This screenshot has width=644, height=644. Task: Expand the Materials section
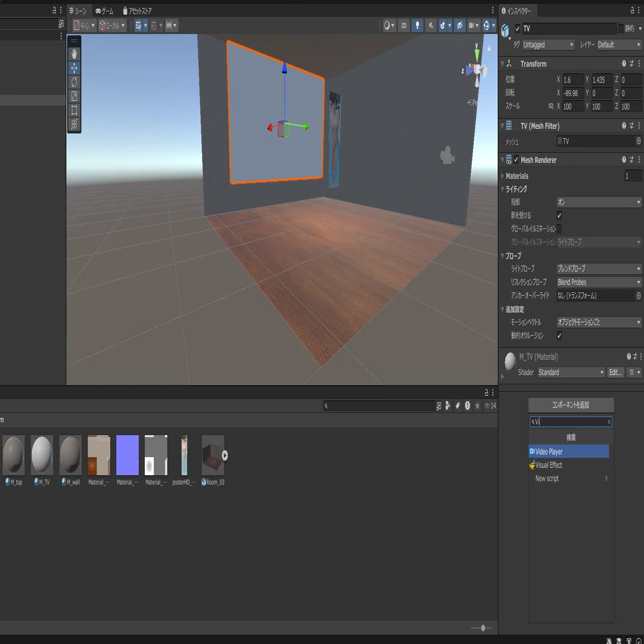click(x=517, y=176)
